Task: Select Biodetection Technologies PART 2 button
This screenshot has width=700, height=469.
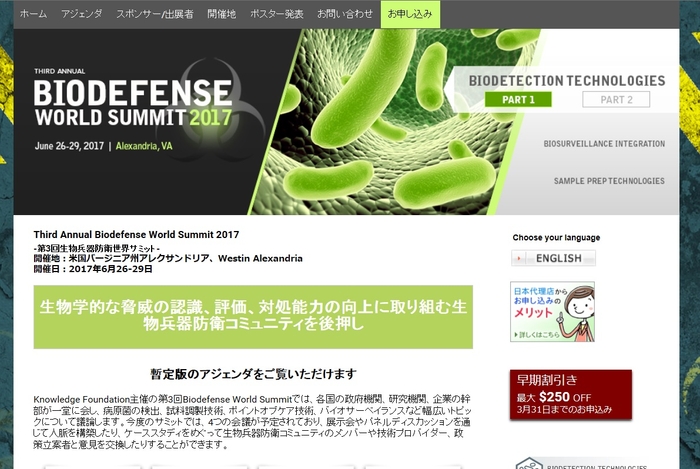Action: 616,100
